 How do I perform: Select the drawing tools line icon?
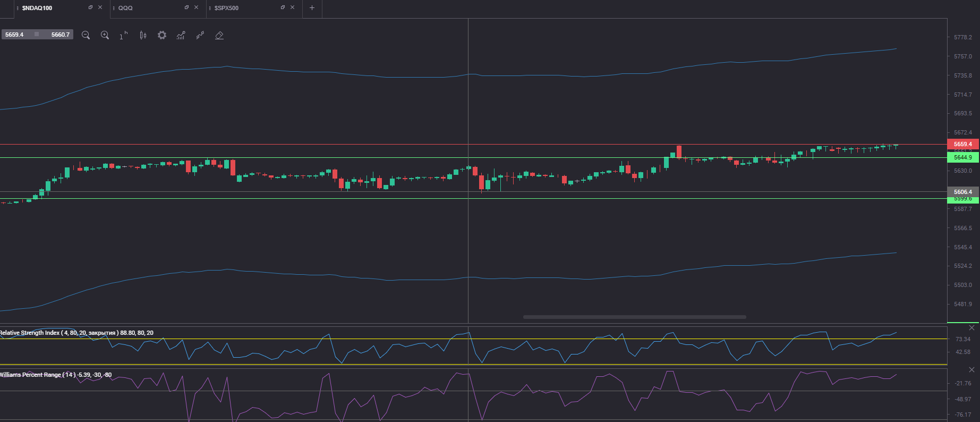200,35
